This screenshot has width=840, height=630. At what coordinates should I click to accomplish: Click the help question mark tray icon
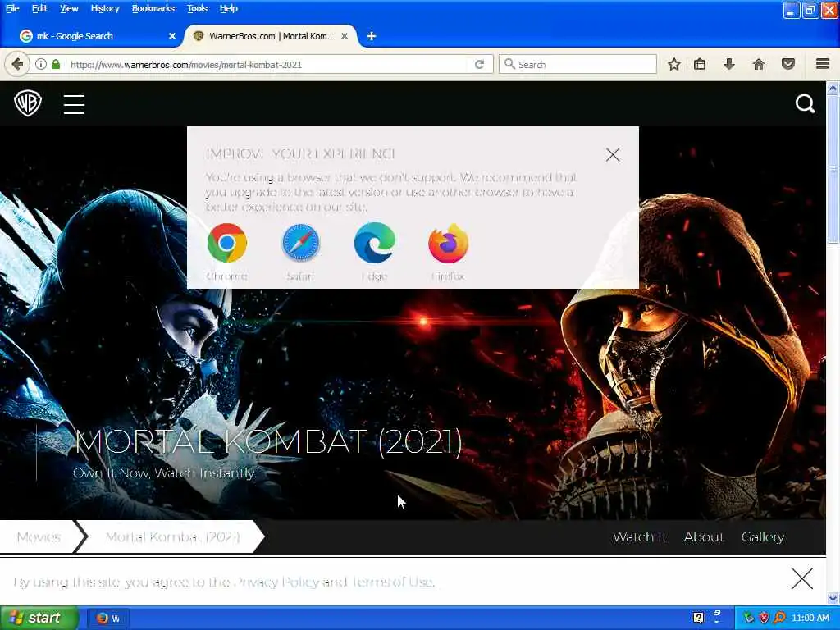[698, 618]
